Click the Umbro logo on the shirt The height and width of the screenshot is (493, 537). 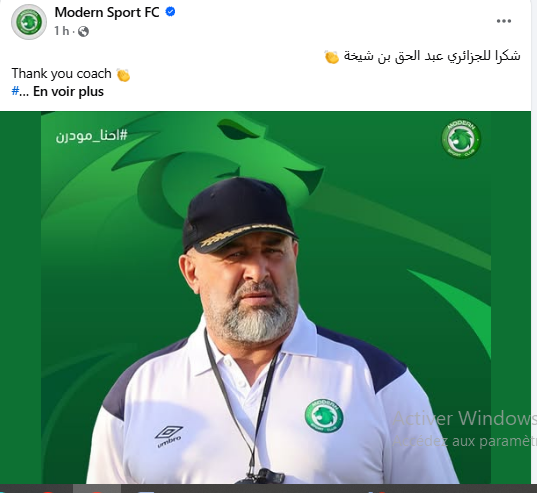point(169,437)
